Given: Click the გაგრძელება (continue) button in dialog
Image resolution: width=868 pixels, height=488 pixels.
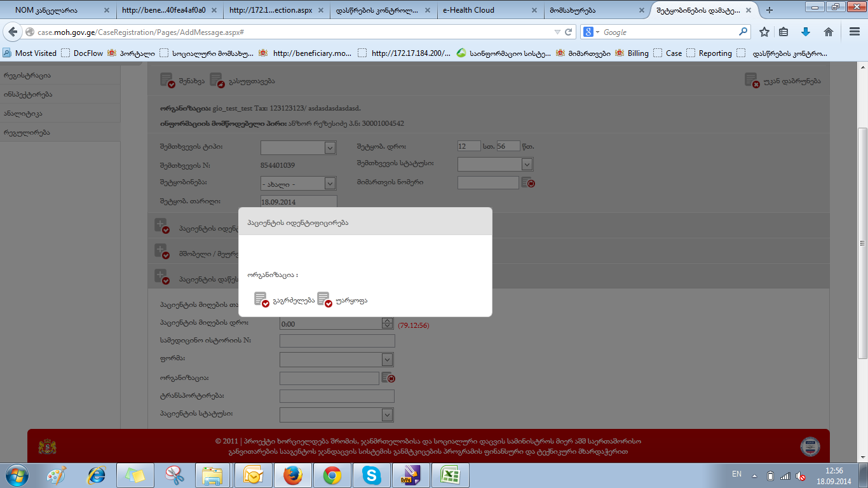Looking at the screenshot, I should tap(284, 300).
